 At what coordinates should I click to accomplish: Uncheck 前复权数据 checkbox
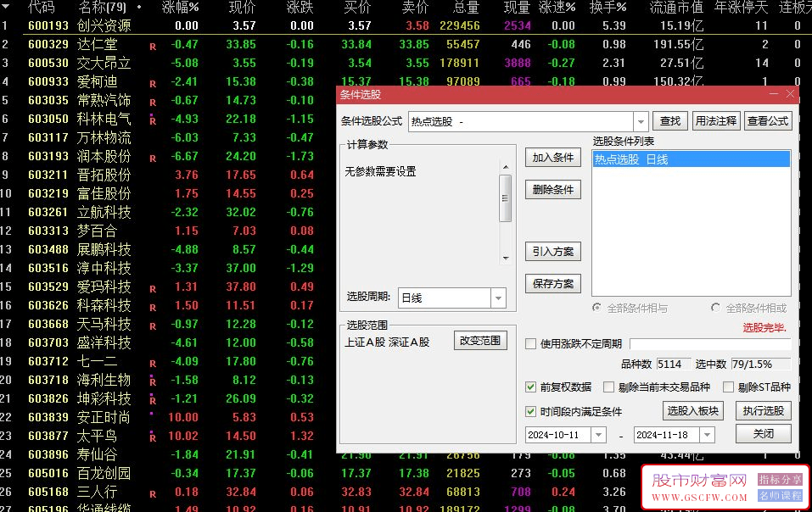point(531,387)
